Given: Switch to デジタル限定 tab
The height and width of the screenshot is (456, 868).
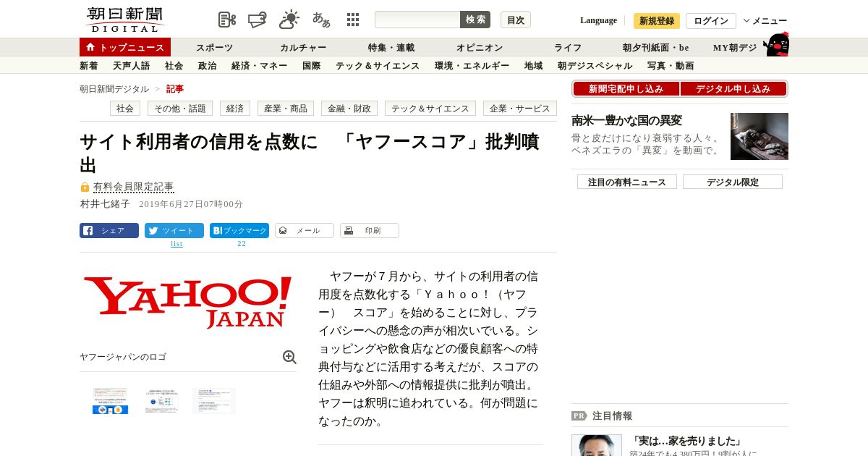Looking at the screenshot, I should click(x=733, y=182).
